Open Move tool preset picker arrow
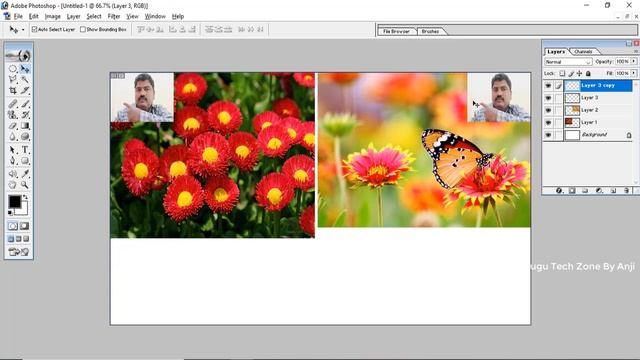This screenshot has width=640, height=360. [23, 30]
